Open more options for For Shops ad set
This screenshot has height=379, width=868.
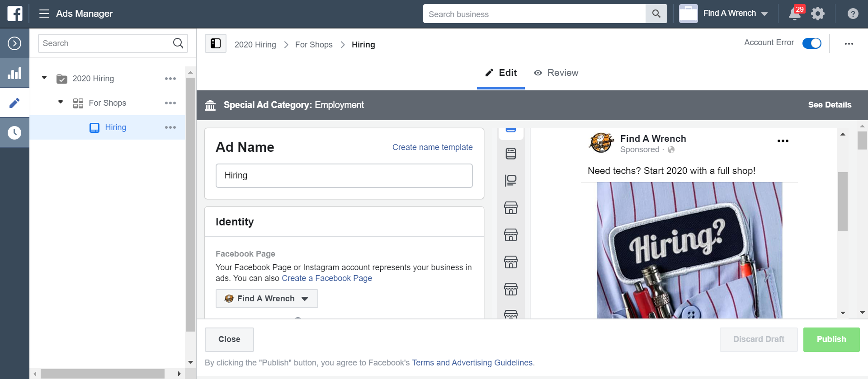pos(170,103)
